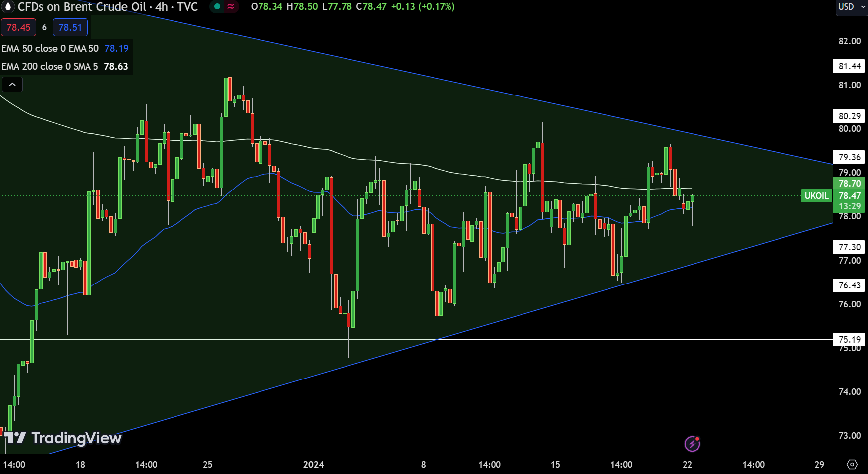This screenshot has width=868, height=474.
Task: Click the EMA 50 value 78.19
Action: pos(116,48)
